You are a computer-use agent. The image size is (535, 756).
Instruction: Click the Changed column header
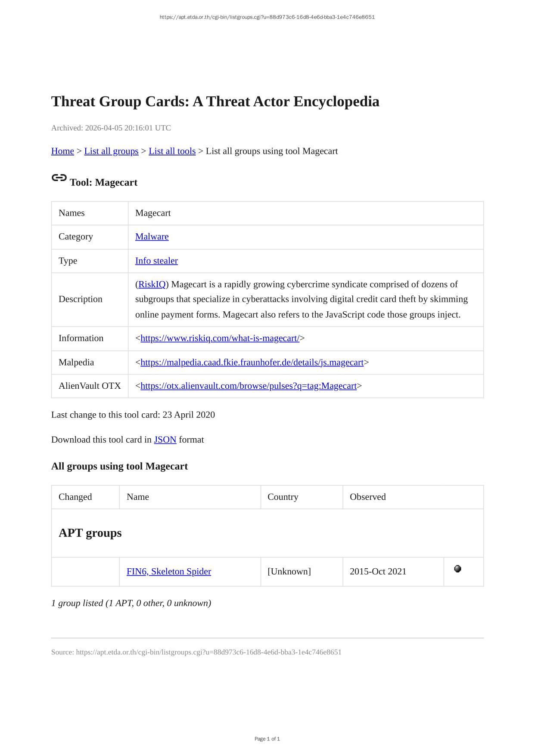point(75,497)
